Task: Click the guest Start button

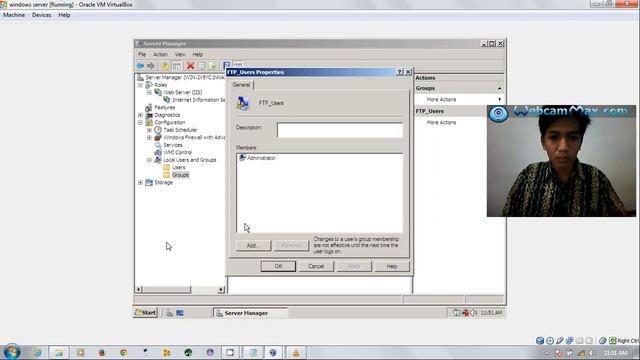Action: tap(145, 313)
